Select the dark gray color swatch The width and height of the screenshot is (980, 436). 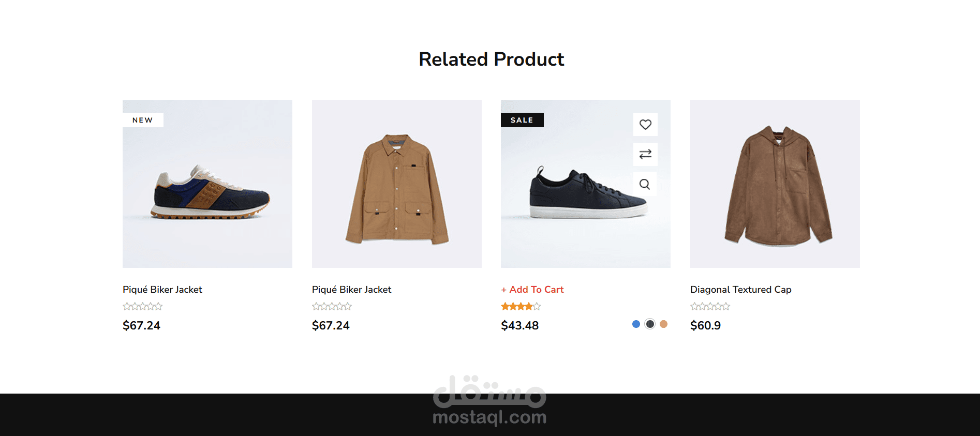pos(650,324)
